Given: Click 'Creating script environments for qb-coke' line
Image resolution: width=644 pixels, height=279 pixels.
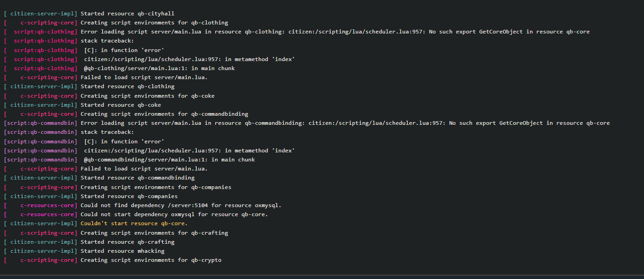Looking at the screenshot, I should [x=109, y=96].
